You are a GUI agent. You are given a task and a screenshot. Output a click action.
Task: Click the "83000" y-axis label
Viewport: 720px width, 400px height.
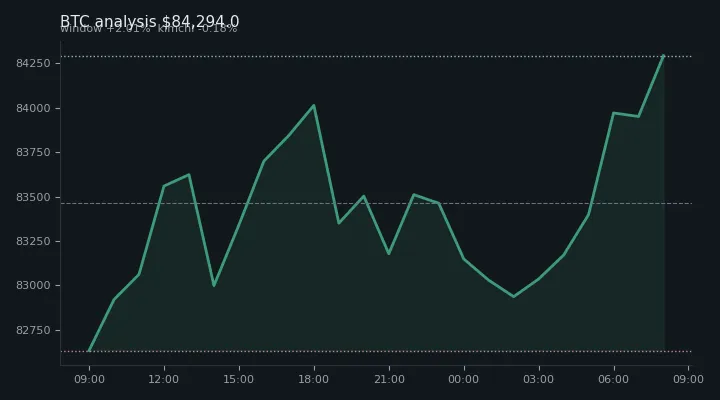pos(33,286)
